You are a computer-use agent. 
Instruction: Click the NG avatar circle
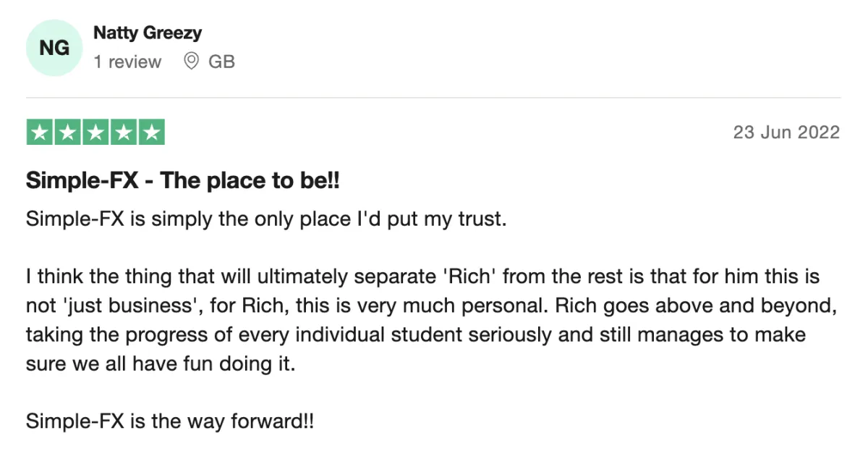coord(54,48)
